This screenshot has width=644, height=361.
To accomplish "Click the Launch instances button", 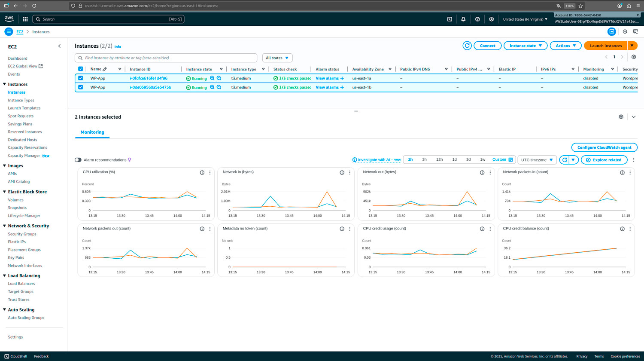I will pyautogui.click(x=605, y=46).
